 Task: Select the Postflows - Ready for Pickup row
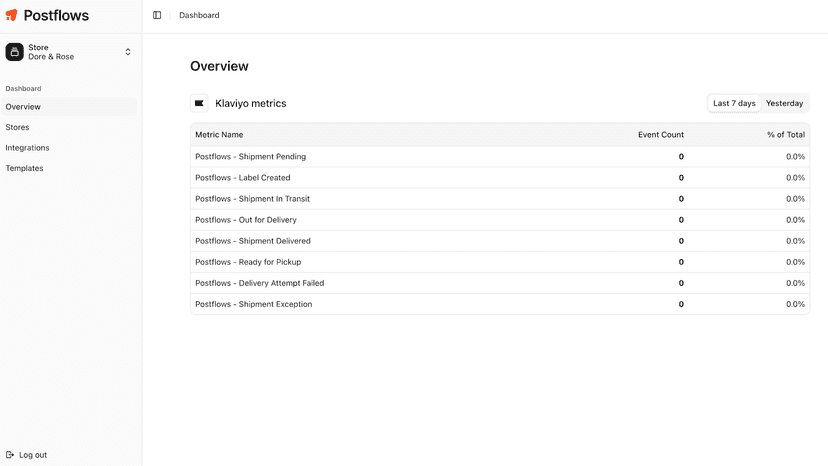(x=500, y=263)
